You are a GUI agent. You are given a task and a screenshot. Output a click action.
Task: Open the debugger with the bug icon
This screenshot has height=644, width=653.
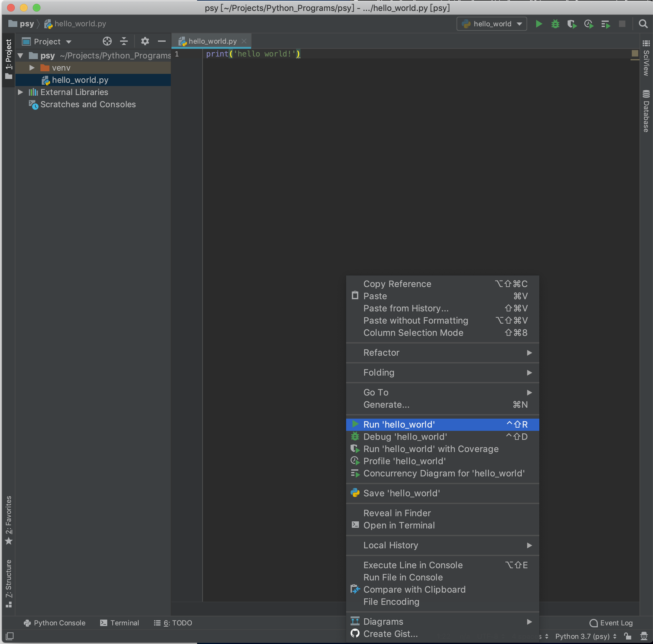click(555, 24)
